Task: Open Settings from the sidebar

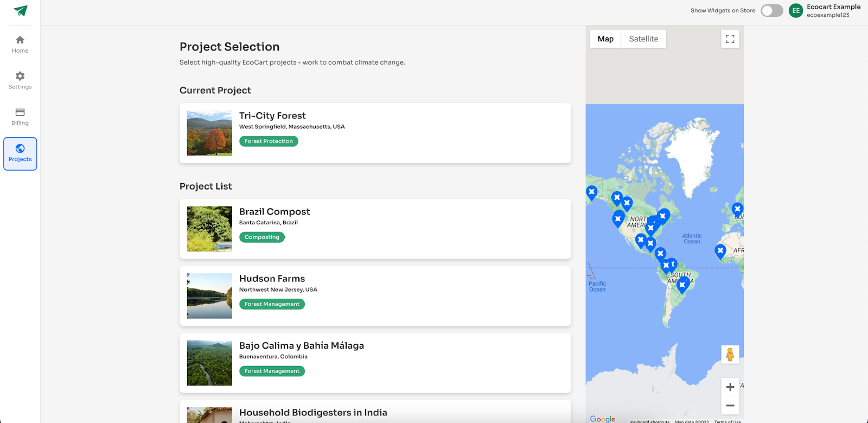Action: click(x=20, y=80)
